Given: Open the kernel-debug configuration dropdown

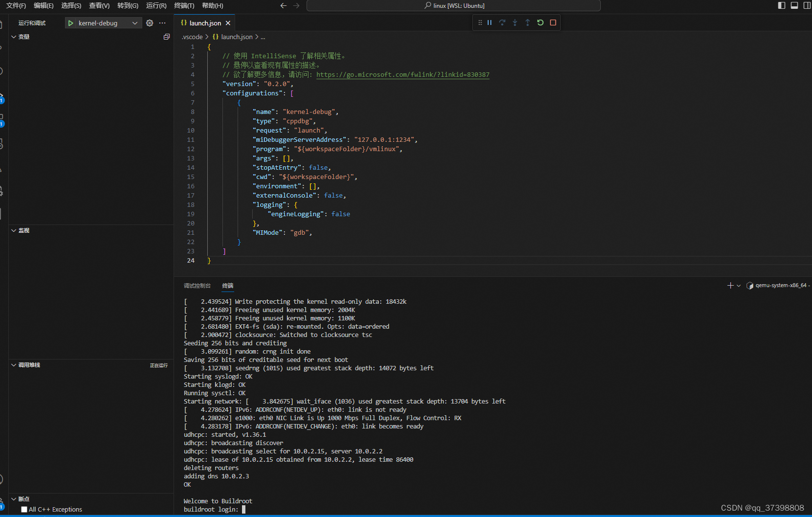Looking at the screenshot, I should [135, 22].
